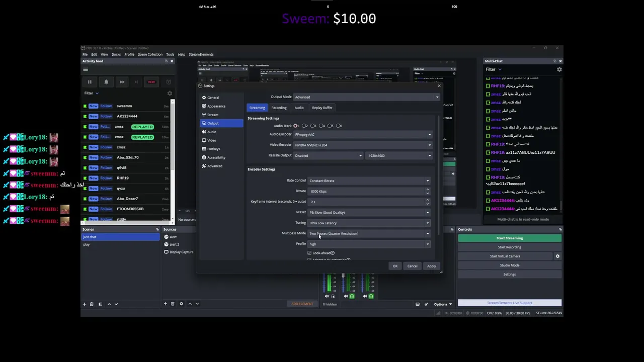The image size is (644, 362).
Task: Click the bell alert icon in Activity feed
Action: tap(106, 82)
